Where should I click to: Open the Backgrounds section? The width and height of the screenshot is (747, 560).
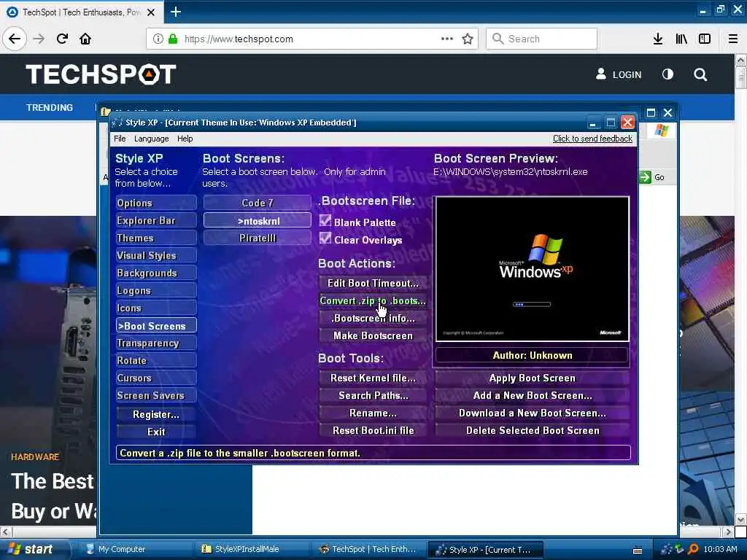tap(156, 273)
